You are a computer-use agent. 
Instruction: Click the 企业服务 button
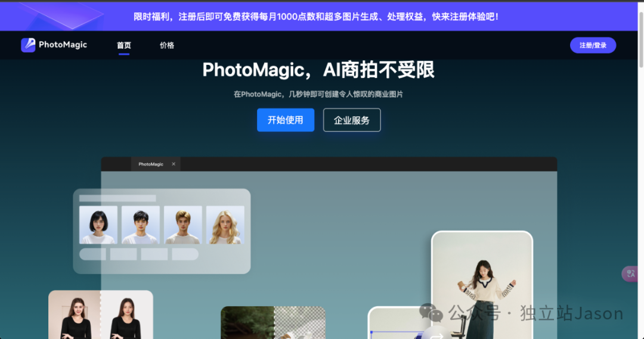[x=352, y=120]
